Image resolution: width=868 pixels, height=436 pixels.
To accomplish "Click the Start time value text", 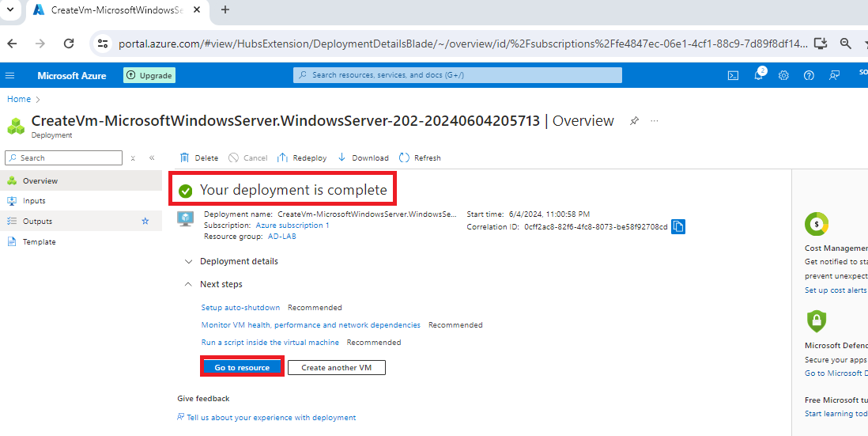I will tap(549, 214).
